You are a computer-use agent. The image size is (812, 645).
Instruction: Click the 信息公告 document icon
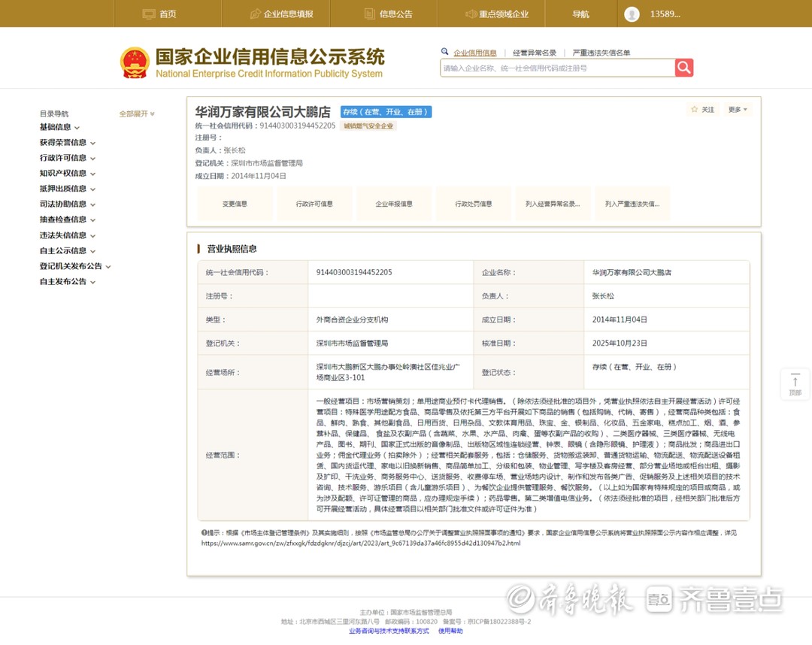pos(369,14)
